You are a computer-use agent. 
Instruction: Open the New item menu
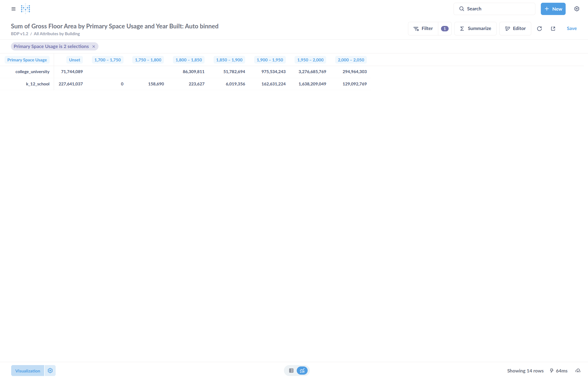click(553, 9)
